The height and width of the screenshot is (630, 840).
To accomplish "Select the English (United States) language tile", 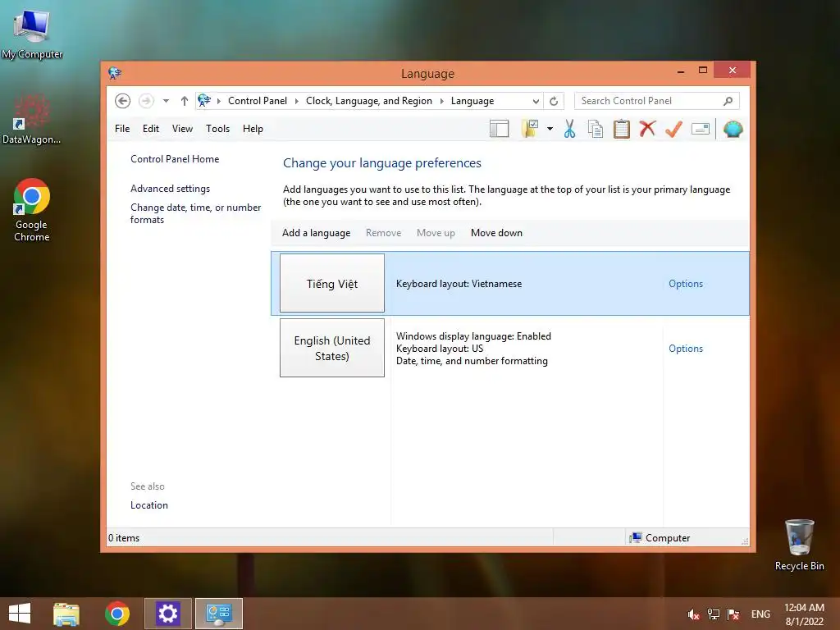I will point(332,348).
